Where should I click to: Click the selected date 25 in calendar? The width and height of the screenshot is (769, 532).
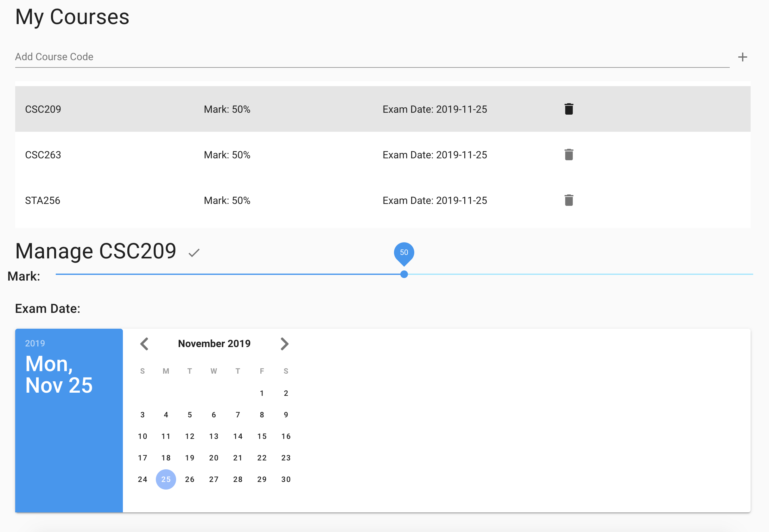coord(166,479)
